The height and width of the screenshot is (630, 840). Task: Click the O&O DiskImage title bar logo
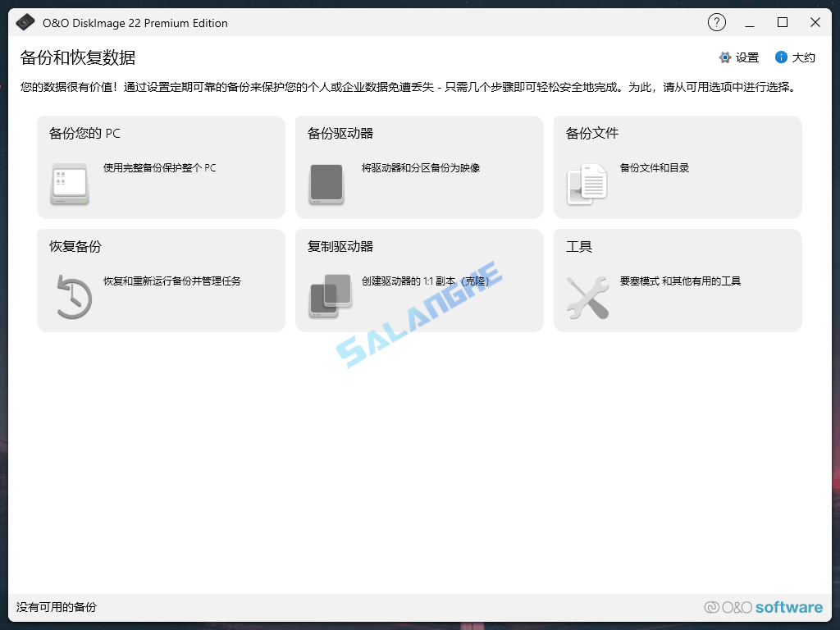[x=25, y=22]
